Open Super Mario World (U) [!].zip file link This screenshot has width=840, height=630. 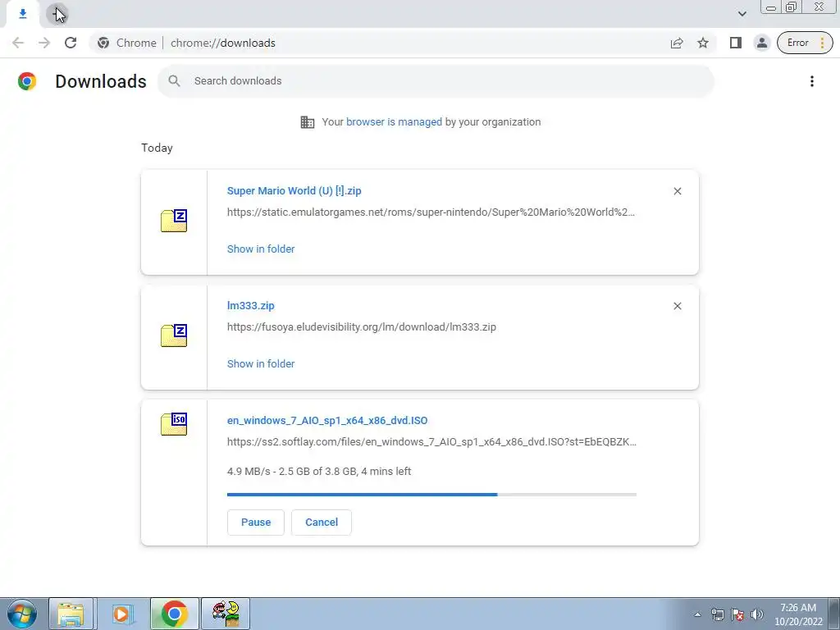pos(294,190)
